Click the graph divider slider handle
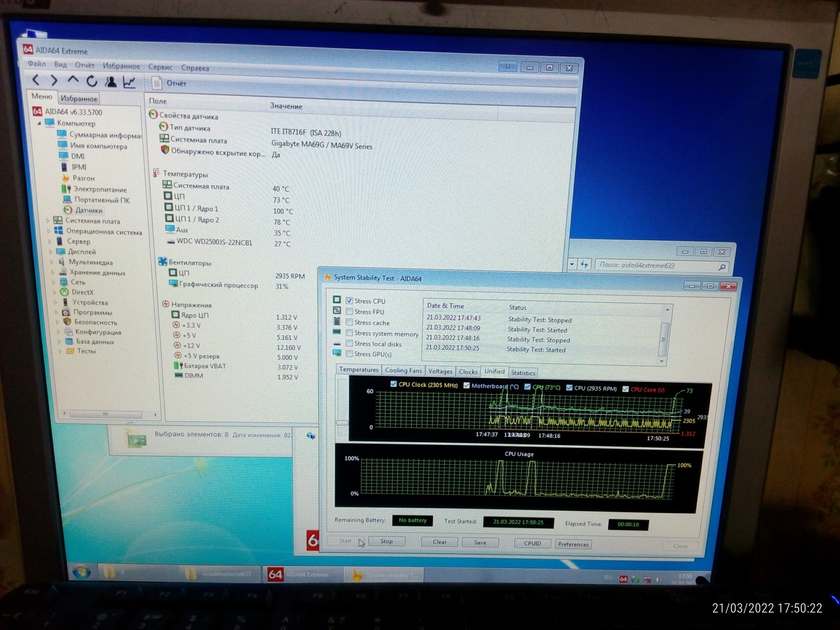840x630 pixels. [x=342, y=423]
